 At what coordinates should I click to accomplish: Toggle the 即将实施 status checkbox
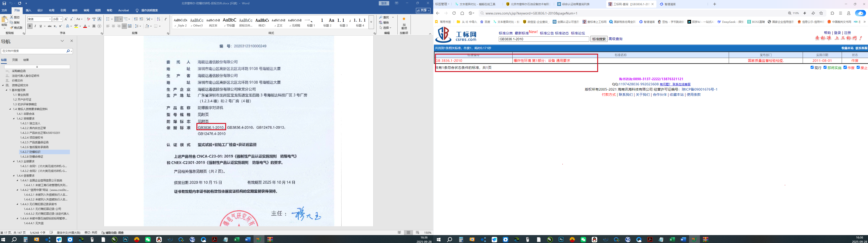coord(825,67)
